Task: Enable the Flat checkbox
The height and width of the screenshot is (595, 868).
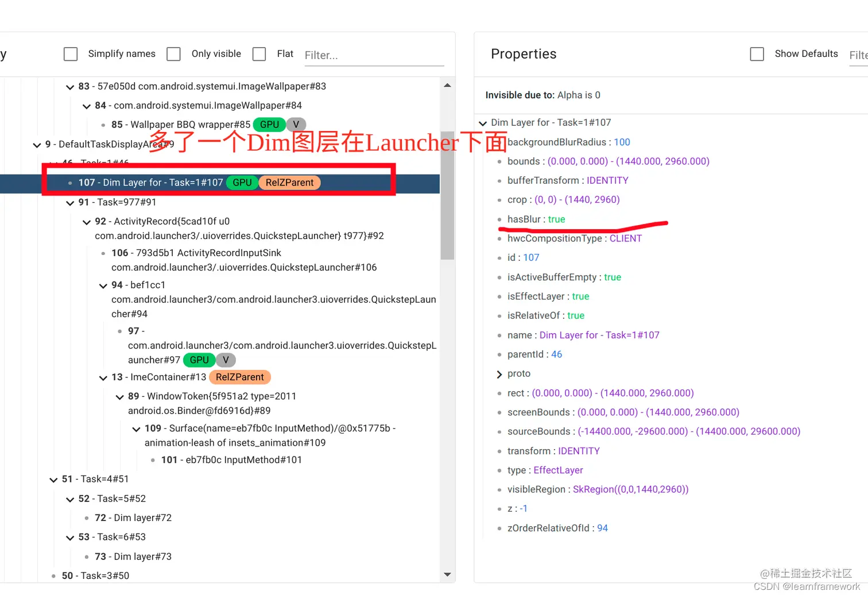Action: point(259,53)
